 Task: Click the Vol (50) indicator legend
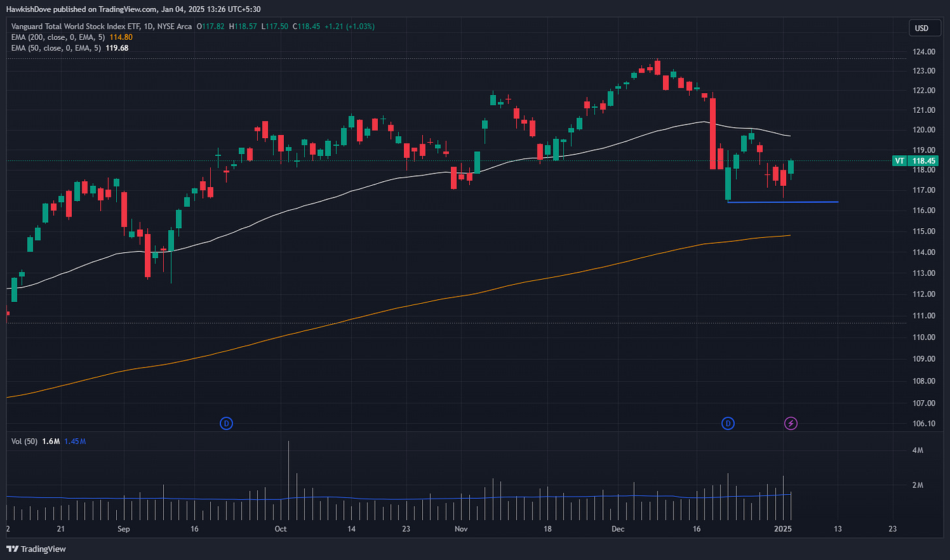pos(25,441)
